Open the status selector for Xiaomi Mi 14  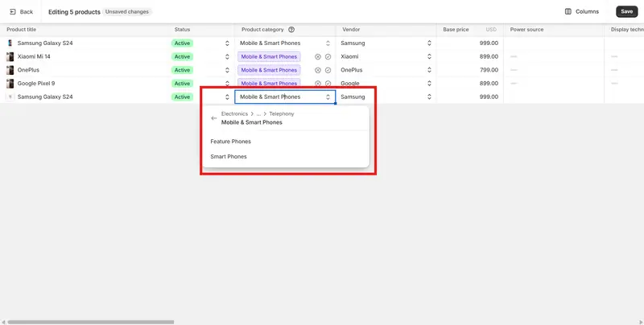tap(227, 56)
